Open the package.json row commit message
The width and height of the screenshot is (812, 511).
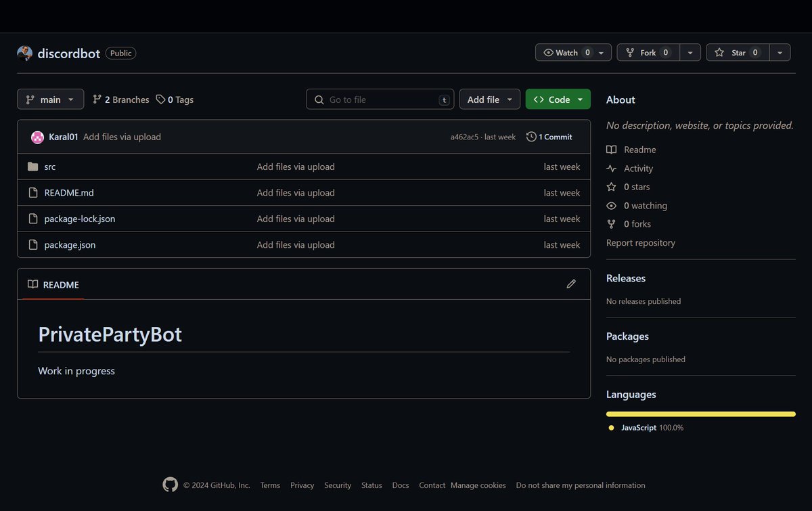(x=296, y=245)
